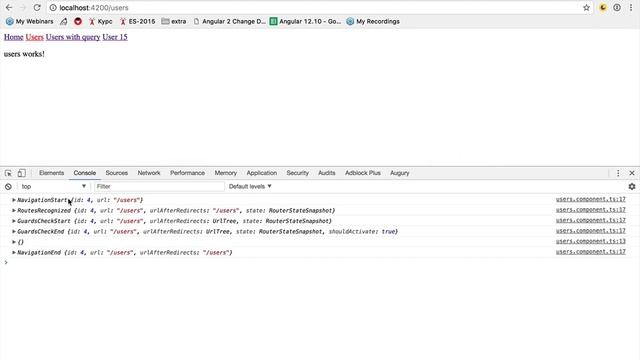Clear the console
This screenshot has width=640, height=360.
click(x=8, y=187)
